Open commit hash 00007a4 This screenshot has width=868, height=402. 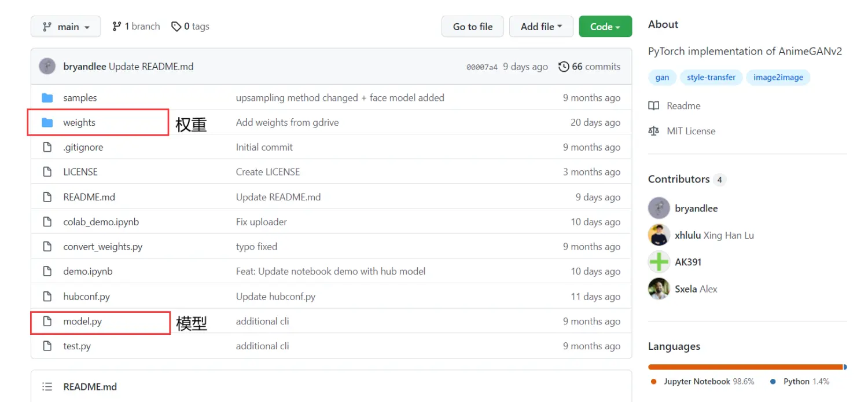point(481,67)
